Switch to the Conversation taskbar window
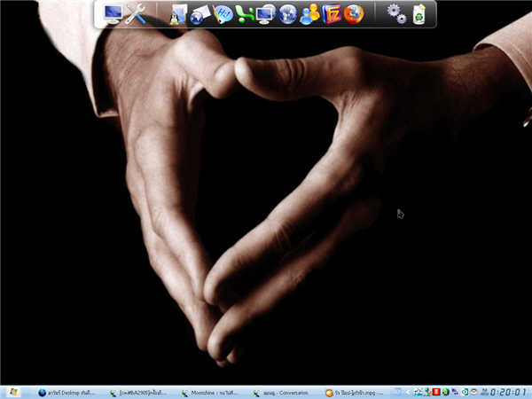The image size is (532, 399). 282,393
